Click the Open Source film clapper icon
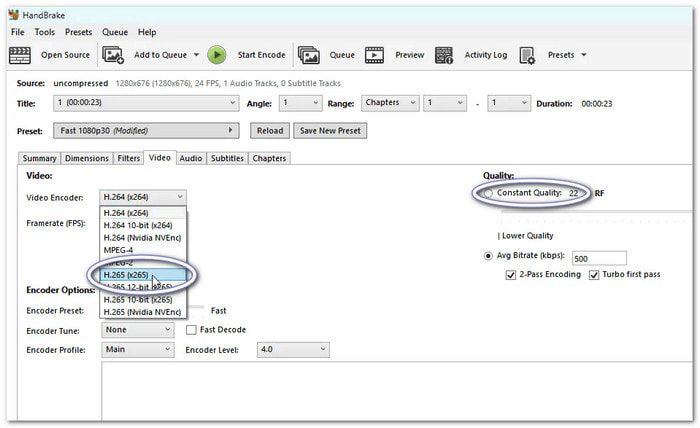The image size is (700, 428). point(20,55)
